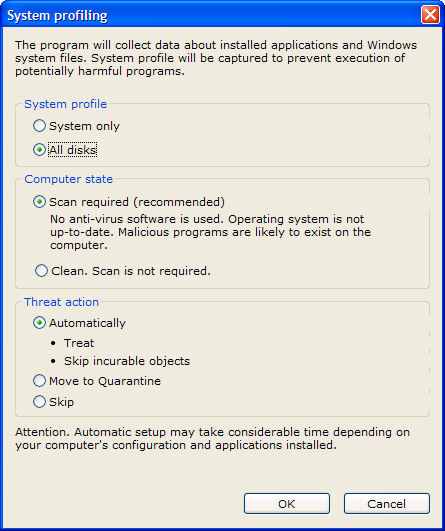
Task: Confirm settings with the OK button
Action: (287, 504)
